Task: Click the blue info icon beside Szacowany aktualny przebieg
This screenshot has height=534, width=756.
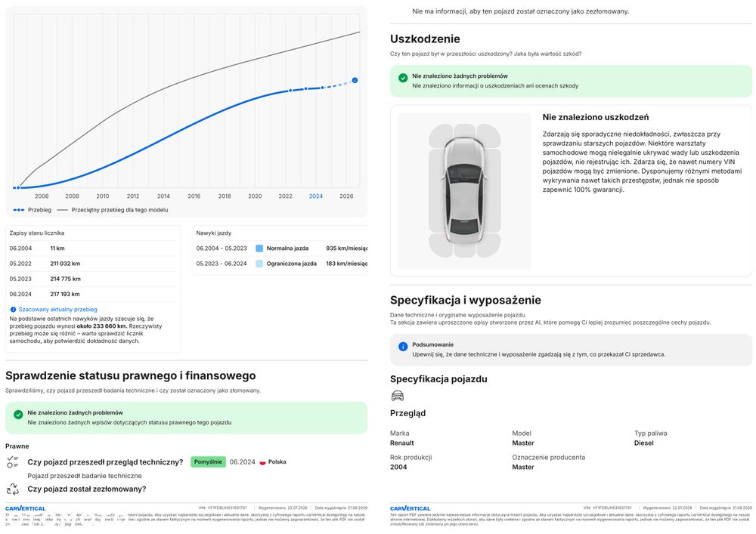Action: pos(13,310)
